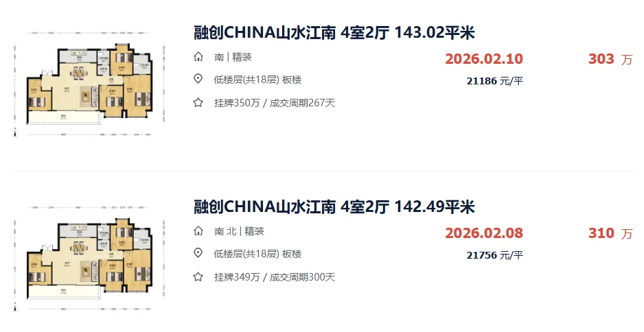Click location pin icon in second listing
644x332 pixels.
pyautogui.click(x=198, y=253)
